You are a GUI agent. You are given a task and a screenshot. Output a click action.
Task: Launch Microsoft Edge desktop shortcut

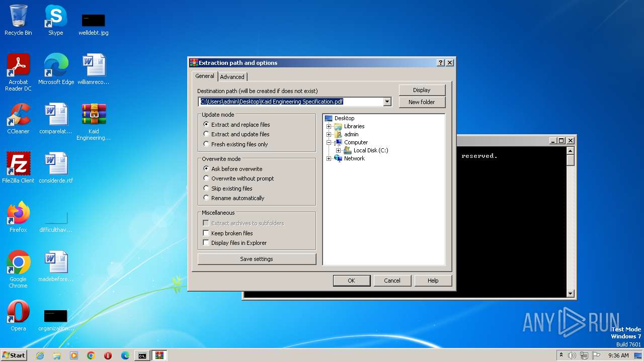[56, 69]
